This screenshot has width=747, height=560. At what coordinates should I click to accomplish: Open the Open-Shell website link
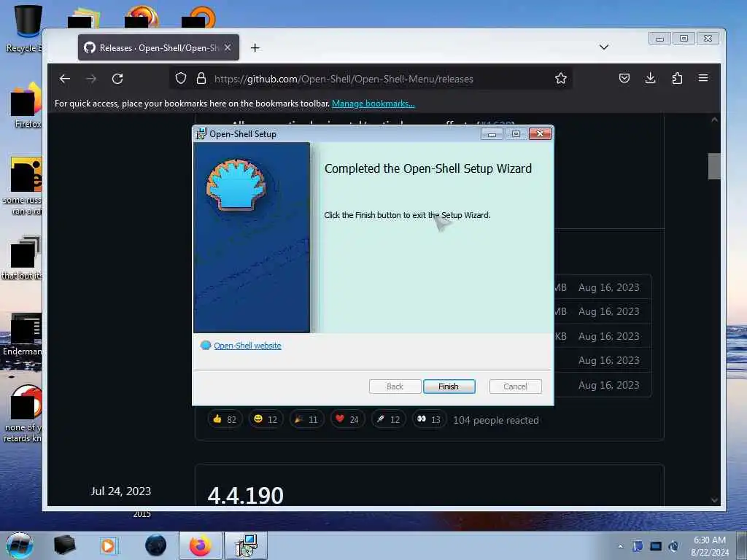[247, 345]
